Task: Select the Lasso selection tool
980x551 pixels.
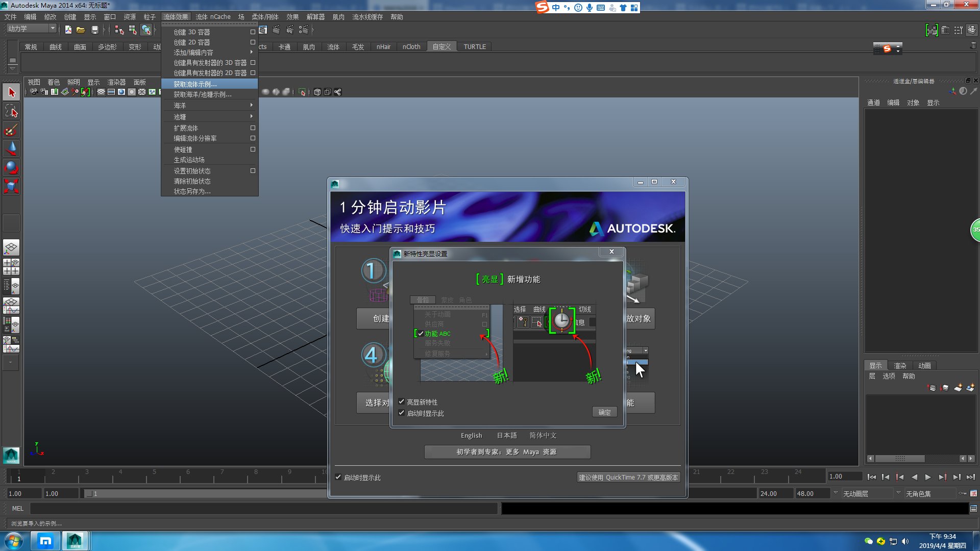Action: [11, 111]
